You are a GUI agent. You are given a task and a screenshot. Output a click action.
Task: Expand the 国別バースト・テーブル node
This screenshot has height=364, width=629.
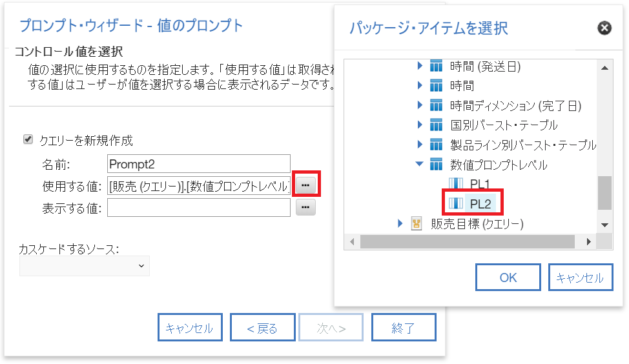click(420, 125)
